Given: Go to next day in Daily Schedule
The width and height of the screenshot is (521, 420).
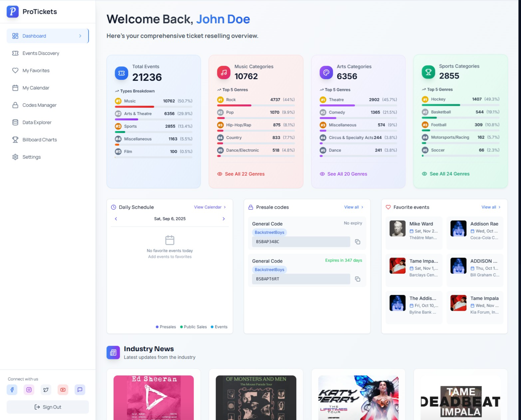Looking at the screenshot, I should (x=224, y=219).
